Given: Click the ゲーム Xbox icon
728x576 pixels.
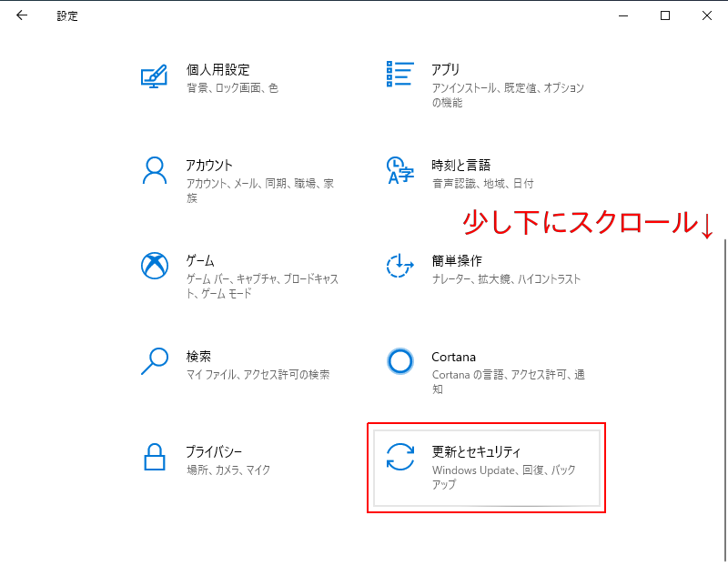Looking at the screenshot, I should [155, 266].
